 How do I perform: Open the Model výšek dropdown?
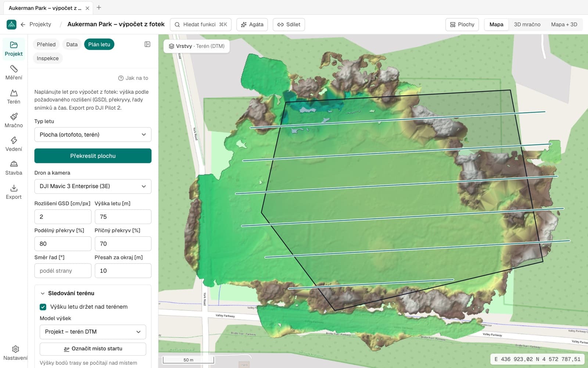(93, 332)
